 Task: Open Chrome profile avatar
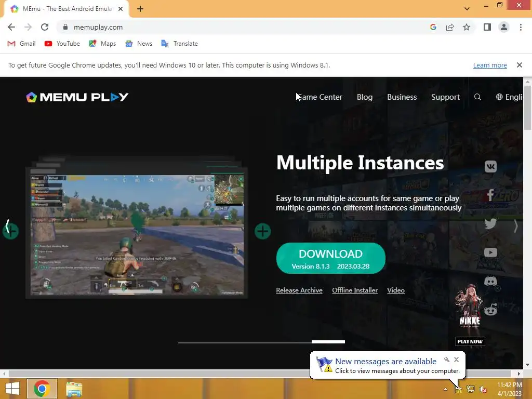504,27
